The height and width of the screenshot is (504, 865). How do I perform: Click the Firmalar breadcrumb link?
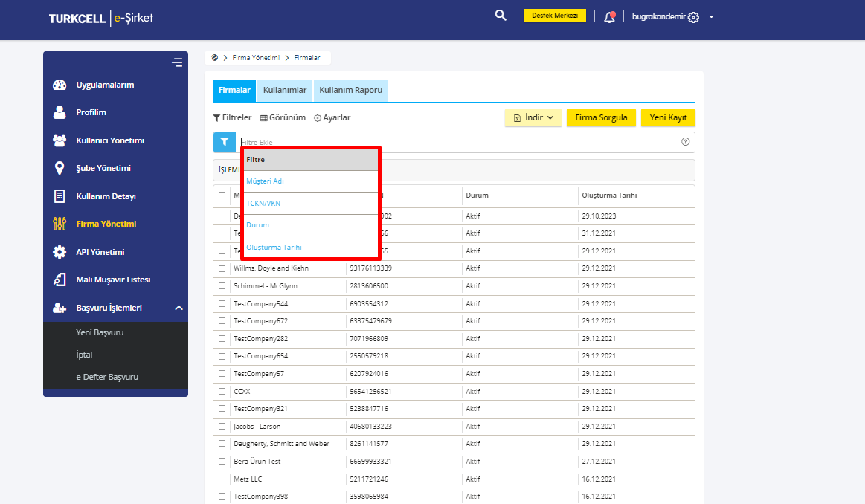tap(306, 57)
